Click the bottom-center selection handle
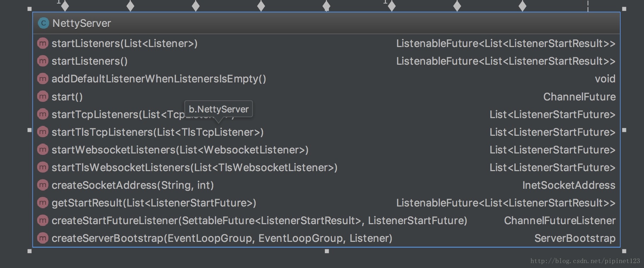The width and height of the screenshot is (644, 268). coord(327,251)
